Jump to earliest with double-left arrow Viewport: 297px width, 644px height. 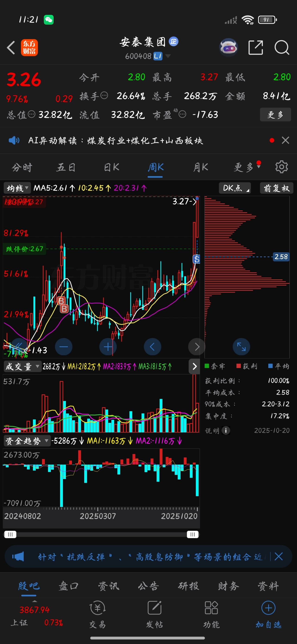(19, 347)
